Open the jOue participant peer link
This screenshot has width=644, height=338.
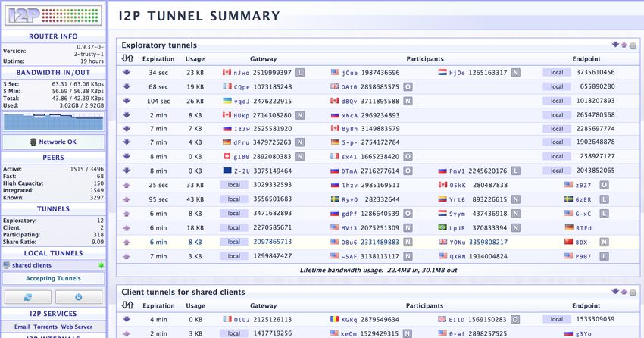[x=349, y=73]
